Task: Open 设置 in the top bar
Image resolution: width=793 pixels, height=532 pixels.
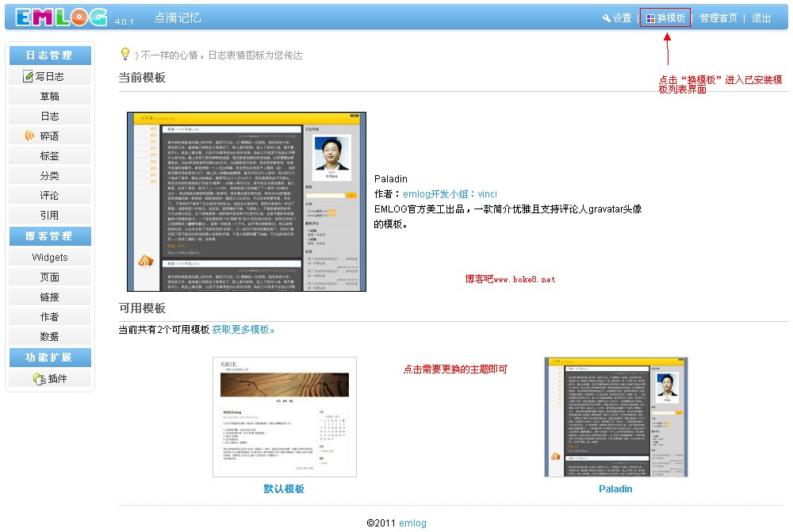Action: 622,18
